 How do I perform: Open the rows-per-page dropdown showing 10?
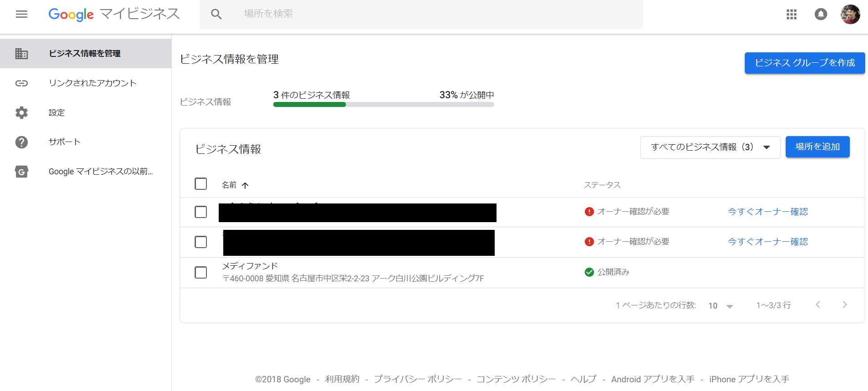[x=721, y=306]
